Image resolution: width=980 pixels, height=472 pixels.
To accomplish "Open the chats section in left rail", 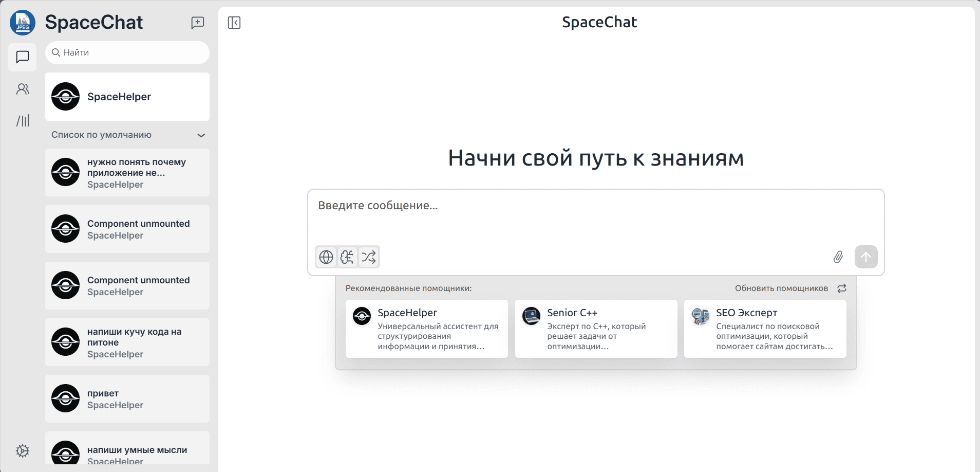I will [23, 57].
